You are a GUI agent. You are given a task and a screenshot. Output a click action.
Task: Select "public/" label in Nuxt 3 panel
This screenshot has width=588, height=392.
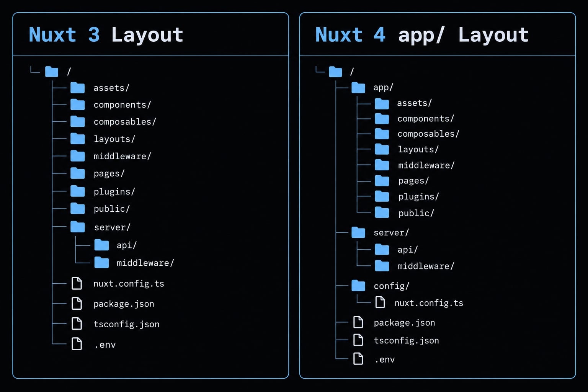[112, 209]
